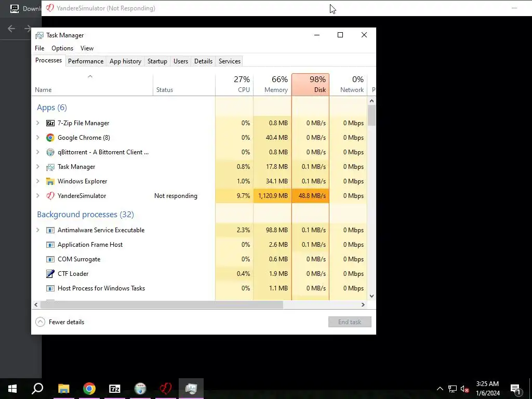Switch to the Performance tab
532x399 pixels.
[x=86, y=61]
